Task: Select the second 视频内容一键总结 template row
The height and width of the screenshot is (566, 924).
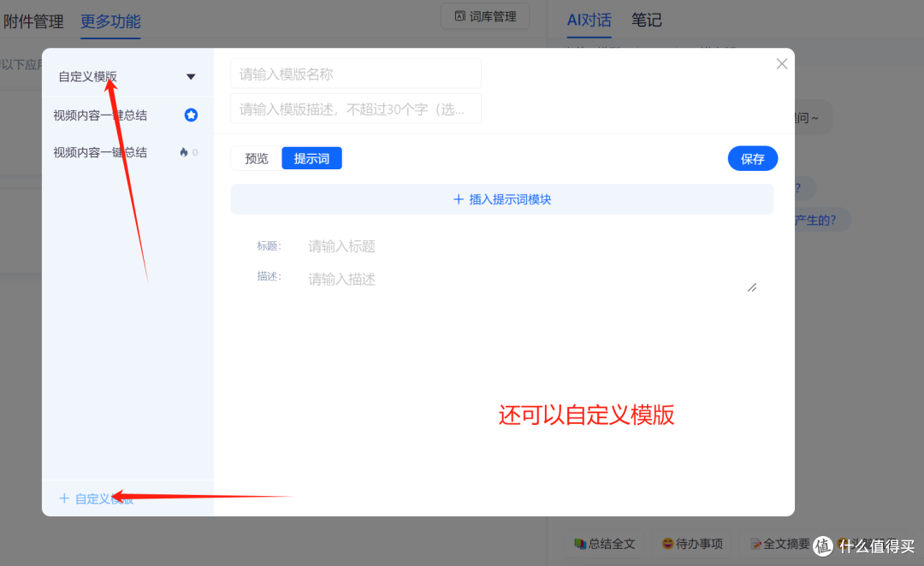Action: 127,152
